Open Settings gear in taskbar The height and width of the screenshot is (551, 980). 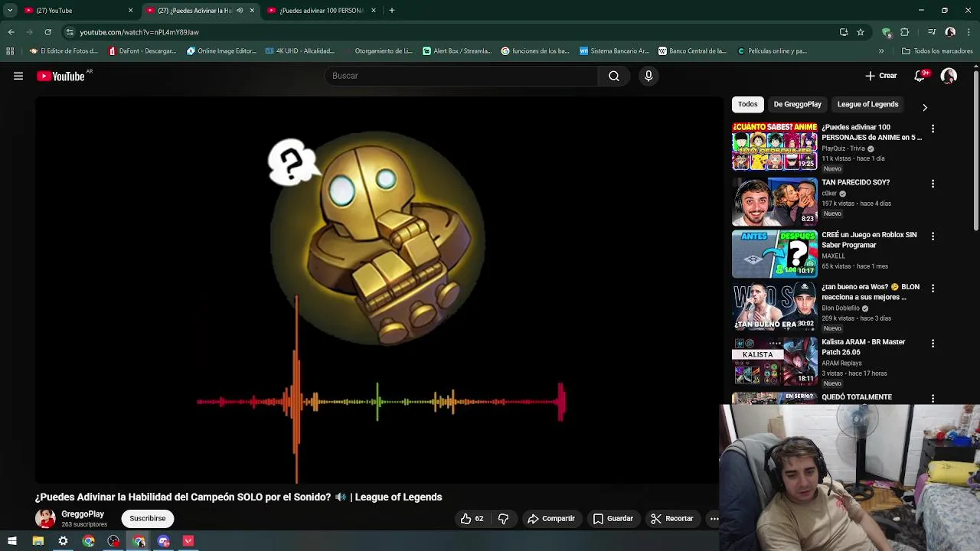pos(63,541)
